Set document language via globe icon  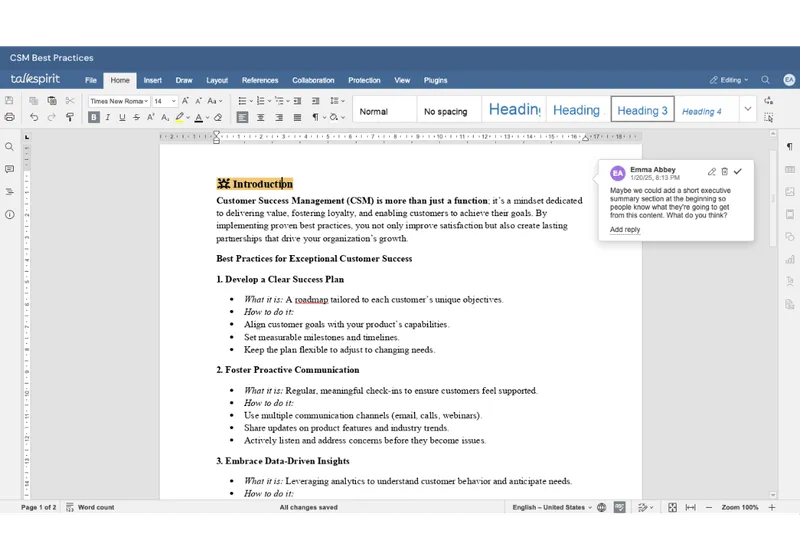coord(602,507)
